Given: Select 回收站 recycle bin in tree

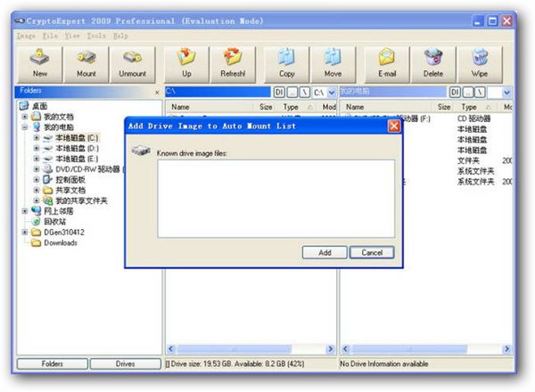Looking at the screenshot, I should click(x=54, y=222).
